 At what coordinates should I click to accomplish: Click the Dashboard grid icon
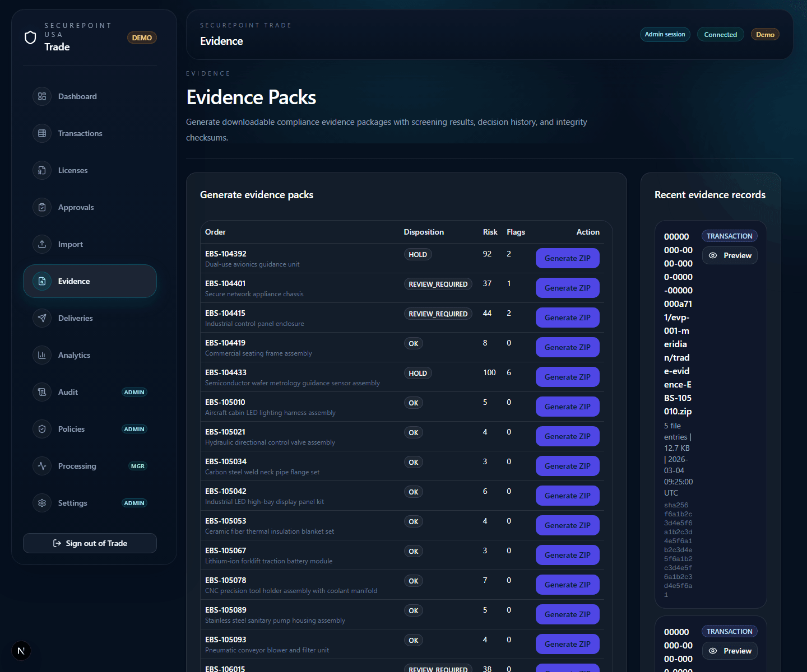click(x=42, y=96)
